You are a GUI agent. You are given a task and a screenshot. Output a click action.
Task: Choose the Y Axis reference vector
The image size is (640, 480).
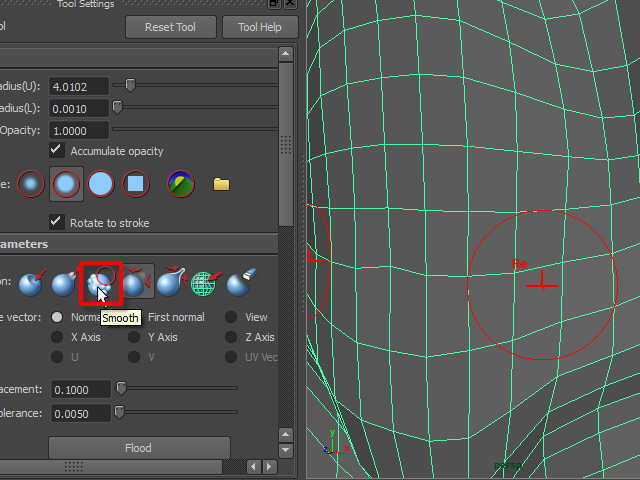point(134,337)
